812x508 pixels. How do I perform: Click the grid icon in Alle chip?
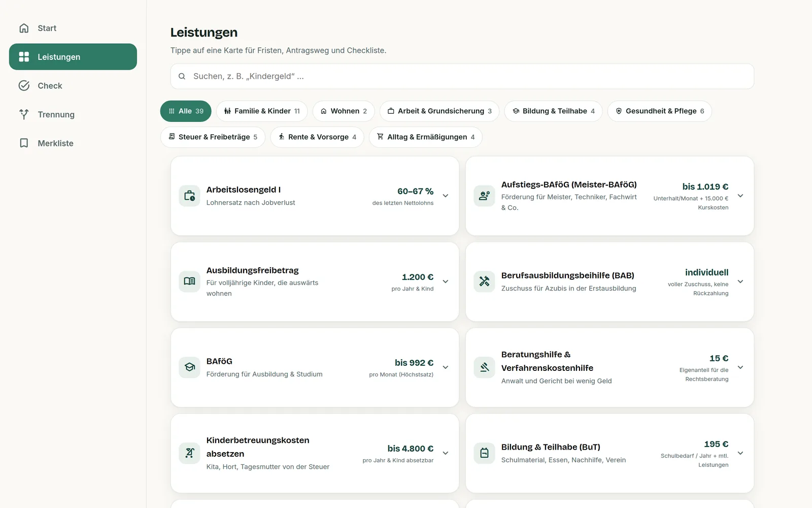(x=172, y=111)
